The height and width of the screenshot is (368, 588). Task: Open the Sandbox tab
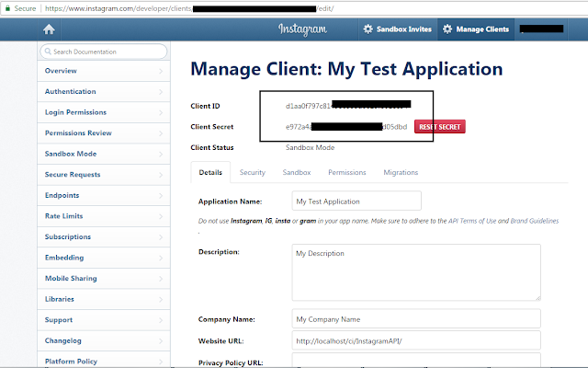tap(297, 172)
